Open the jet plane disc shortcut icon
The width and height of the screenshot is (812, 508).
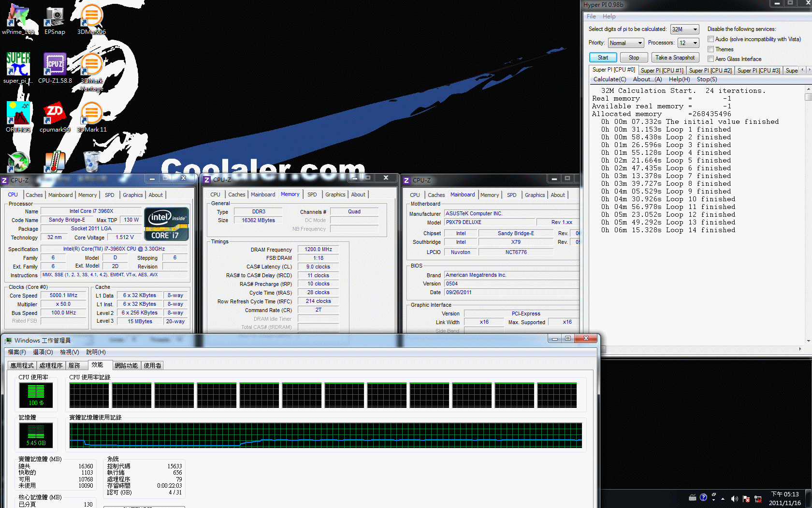point(18,162)
